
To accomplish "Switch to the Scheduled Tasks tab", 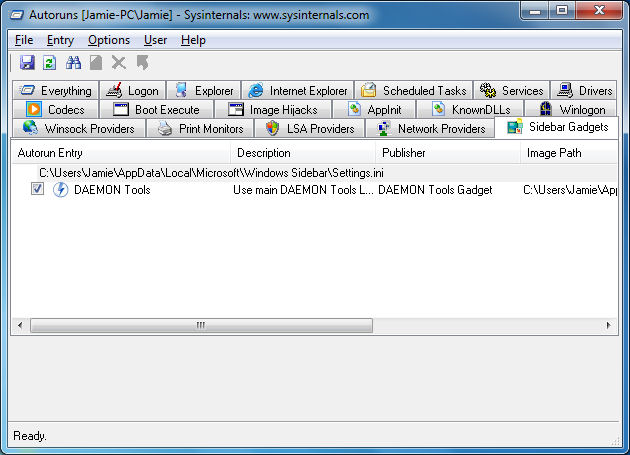I will (x=414, y=90).
